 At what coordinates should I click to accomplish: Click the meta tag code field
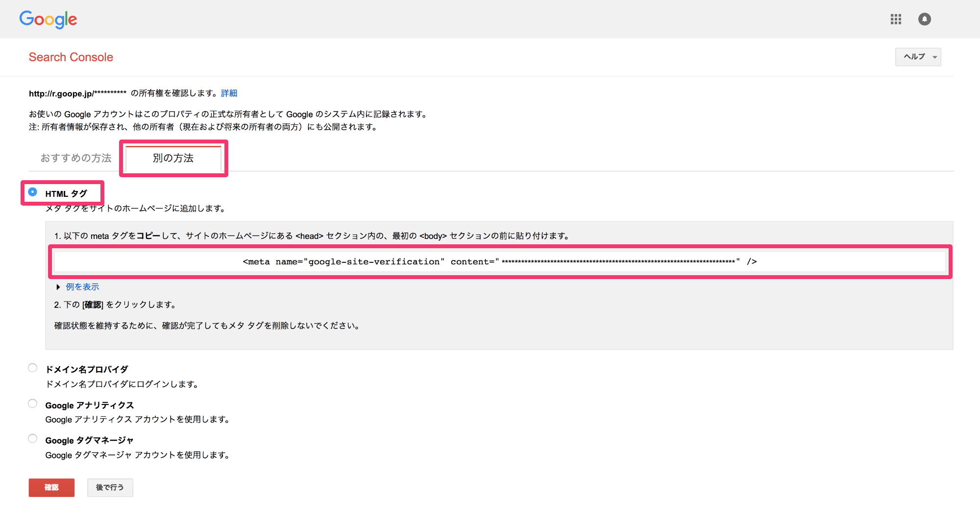[x=500, y=262]
